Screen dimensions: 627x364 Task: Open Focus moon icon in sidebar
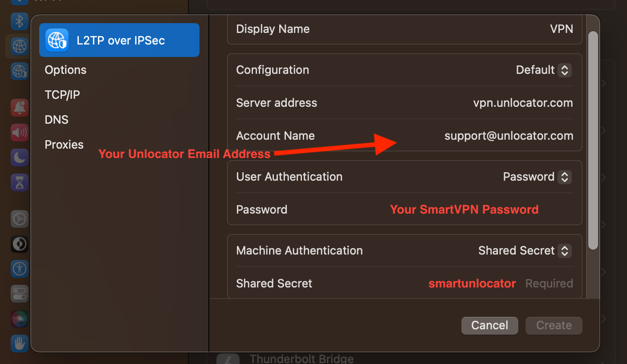coord(19,157)
